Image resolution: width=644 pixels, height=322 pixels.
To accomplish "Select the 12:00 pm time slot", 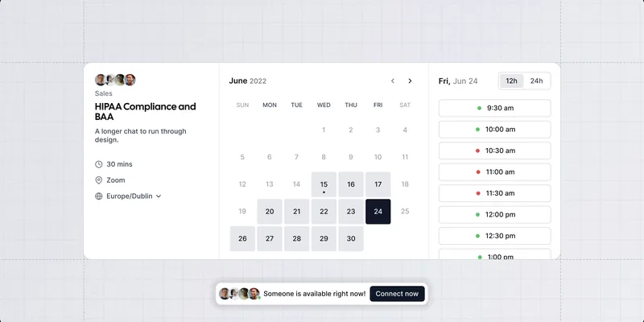I will click(494, 215).
